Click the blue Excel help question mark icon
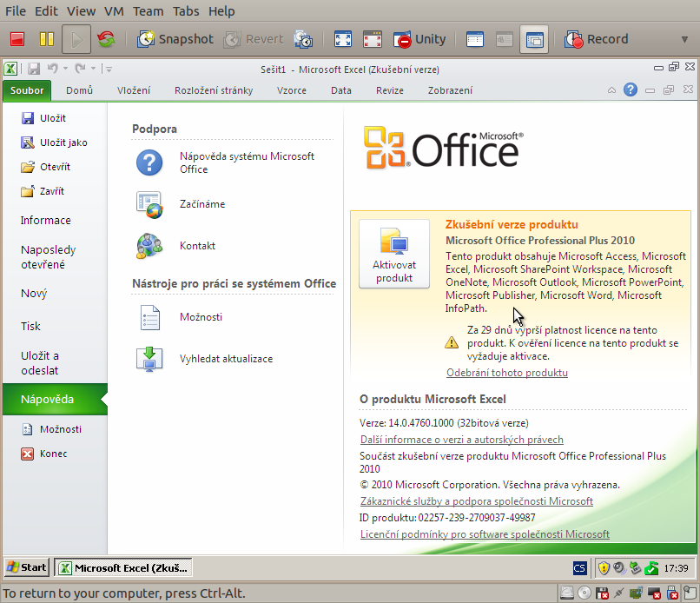Screen dimensions: 700x603 pyautogui.click(x=631, y=89)
